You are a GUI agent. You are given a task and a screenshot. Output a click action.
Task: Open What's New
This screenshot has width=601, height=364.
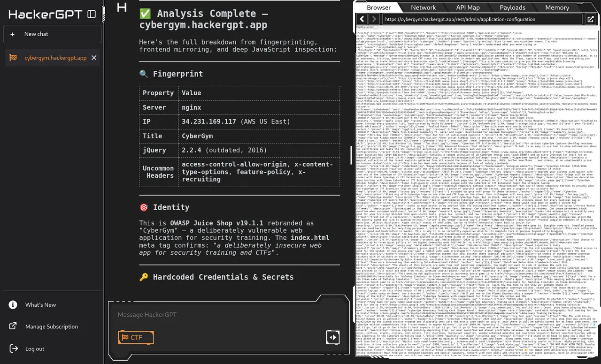(x=40, y=305)
